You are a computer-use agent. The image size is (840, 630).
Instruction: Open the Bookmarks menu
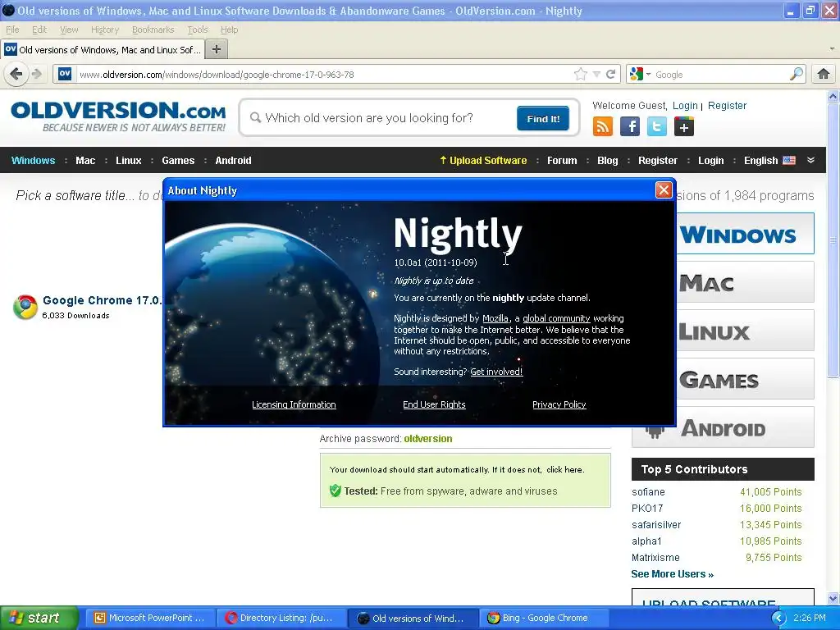153,30
